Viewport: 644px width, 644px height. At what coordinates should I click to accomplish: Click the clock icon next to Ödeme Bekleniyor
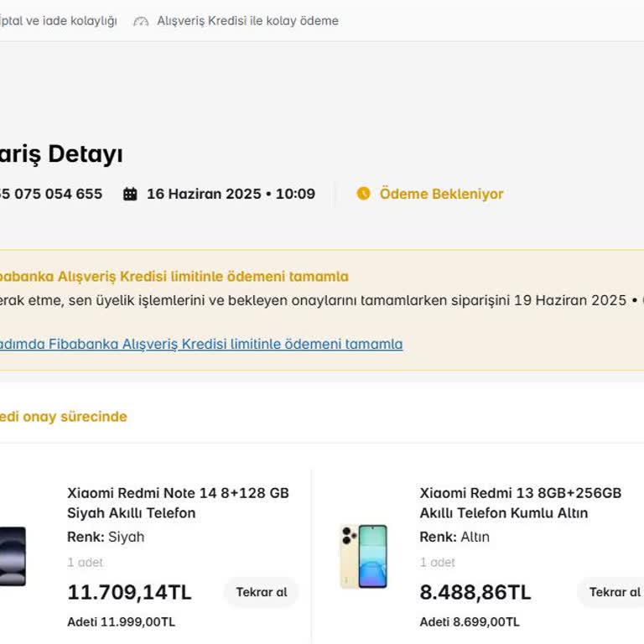(x=363, y=194)
